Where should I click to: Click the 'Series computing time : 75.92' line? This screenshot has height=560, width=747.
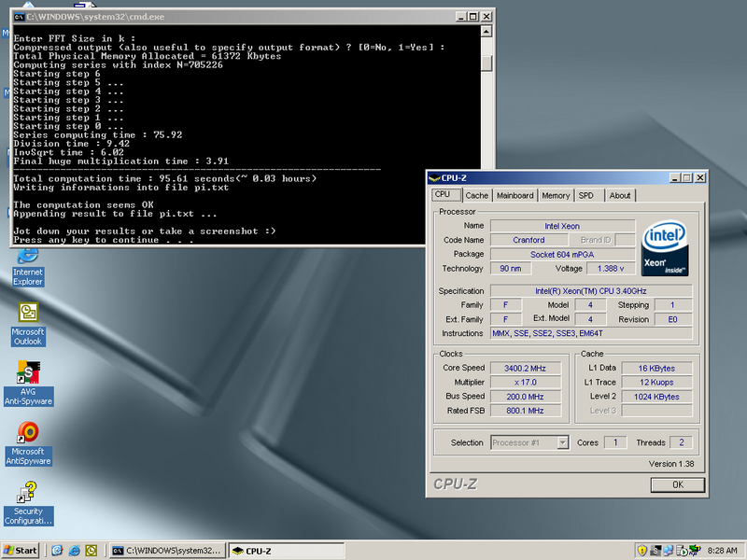98,135
